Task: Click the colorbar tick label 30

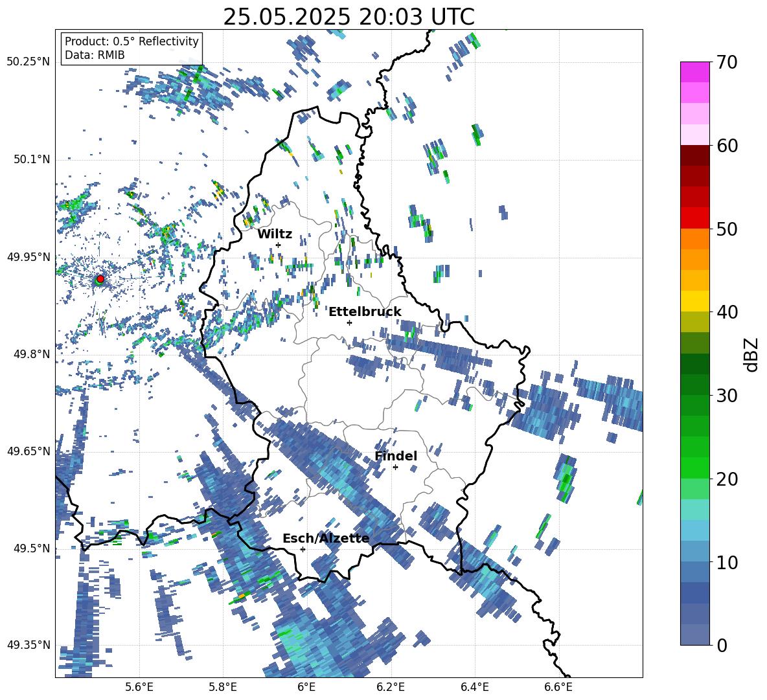Action: (727, 396)
